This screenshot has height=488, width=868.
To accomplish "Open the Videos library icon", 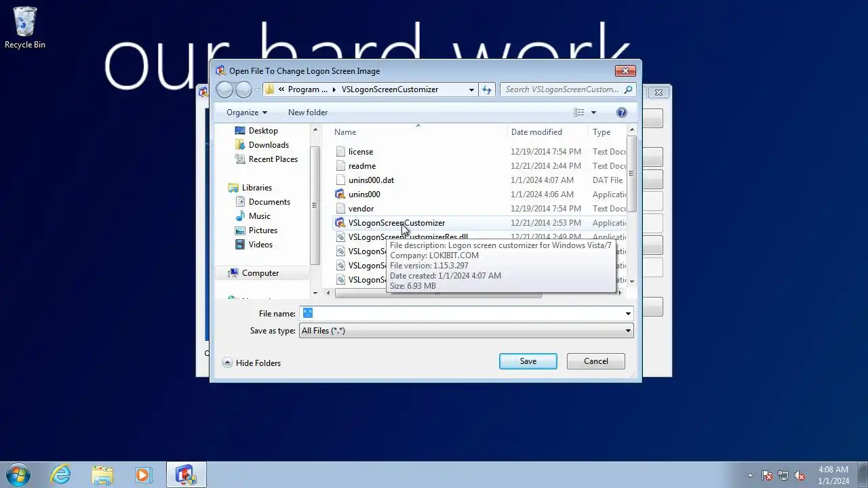I will [x=239, y=245].
